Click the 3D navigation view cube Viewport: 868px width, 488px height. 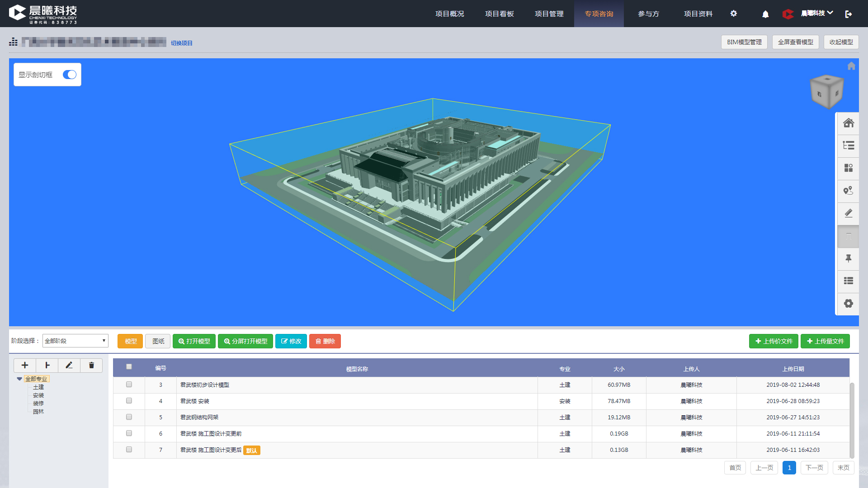(x=827, y=92)
